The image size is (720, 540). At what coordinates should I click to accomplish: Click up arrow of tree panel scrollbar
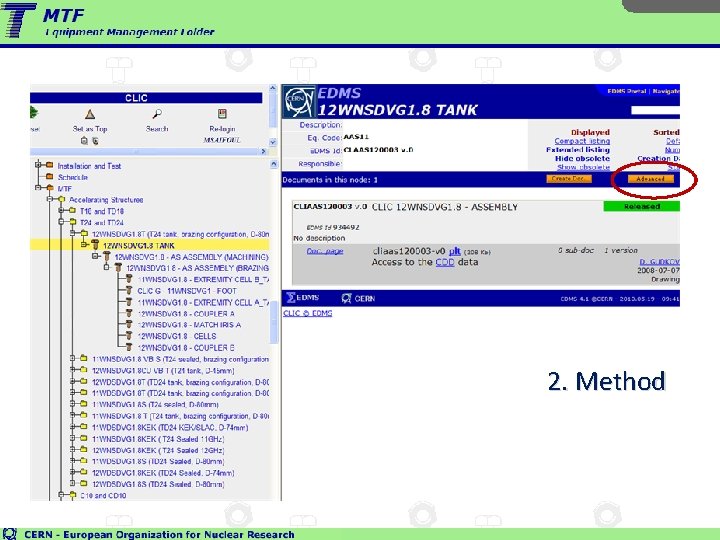pyautogui.click(x=274, y=164)
